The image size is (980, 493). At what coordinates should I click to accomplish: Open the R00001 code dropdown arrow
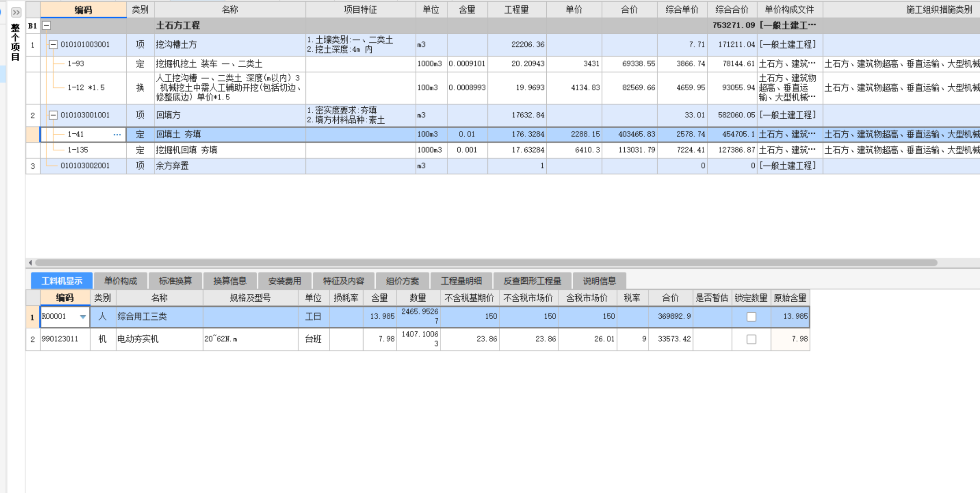(83, 317)
